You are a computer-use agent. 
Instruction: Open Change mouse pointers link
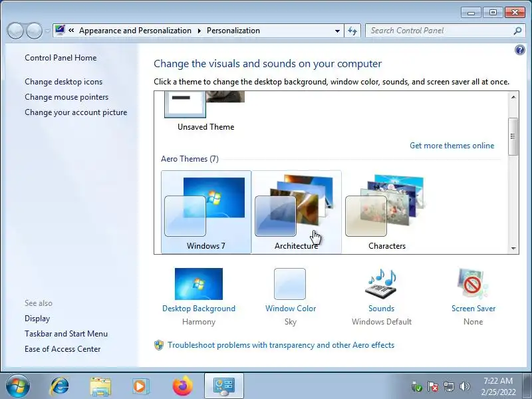[x=66, y=97]
